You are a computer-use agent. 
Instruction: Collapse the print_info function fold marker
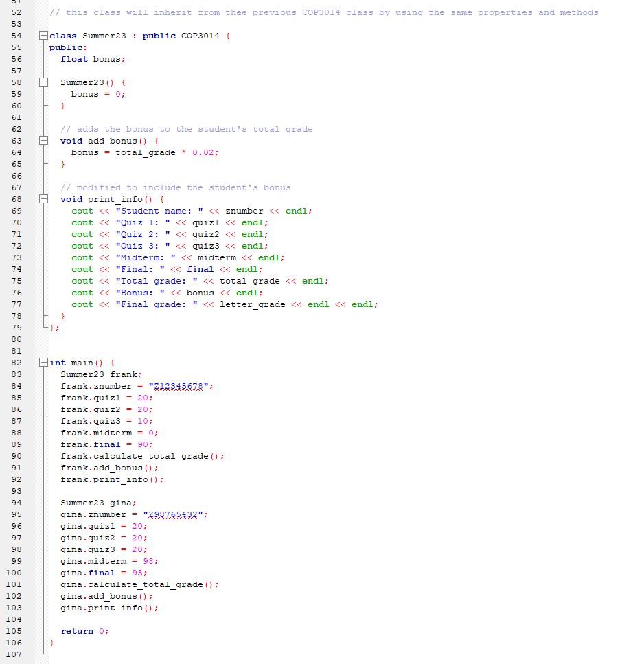pos(43,199)
